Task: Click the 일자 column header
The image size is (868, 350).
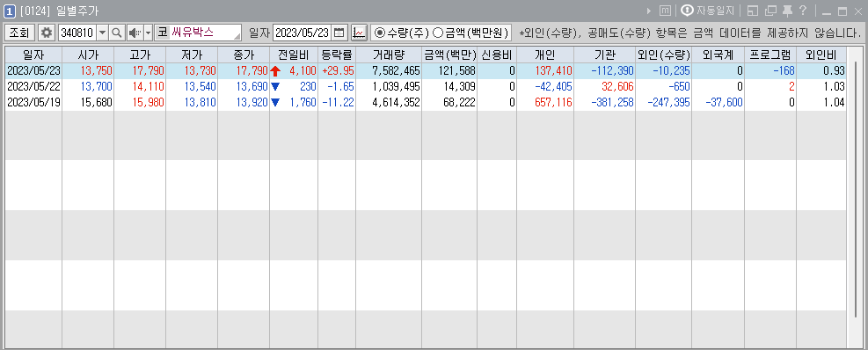Action: tap(33, 55)
